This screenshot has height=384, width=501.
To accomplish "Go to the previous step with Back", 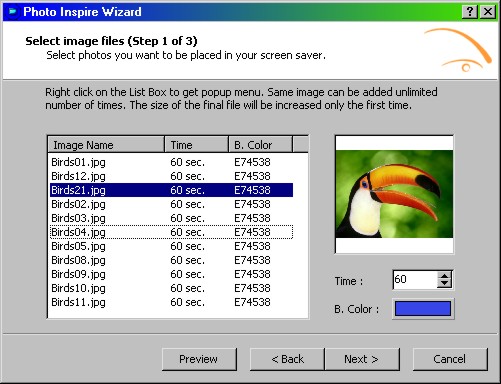I will [287, 359].
